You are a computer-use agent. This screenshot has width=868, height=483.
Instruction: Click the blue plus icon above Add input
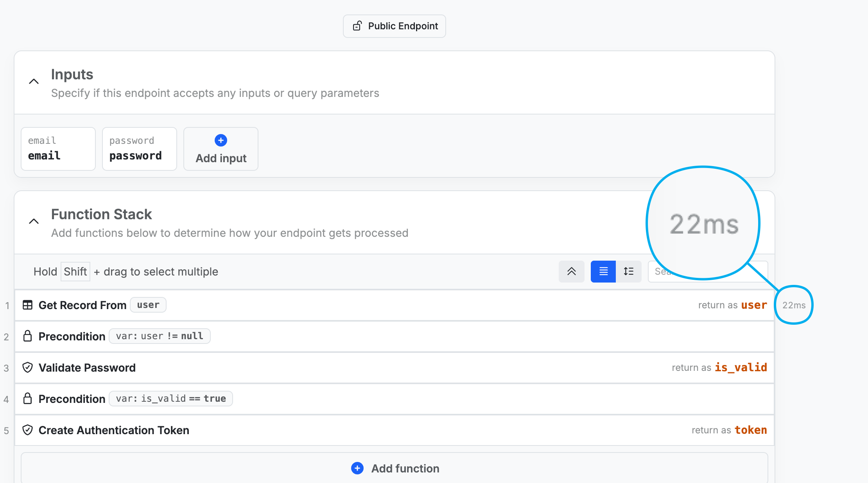pos(221,140)
